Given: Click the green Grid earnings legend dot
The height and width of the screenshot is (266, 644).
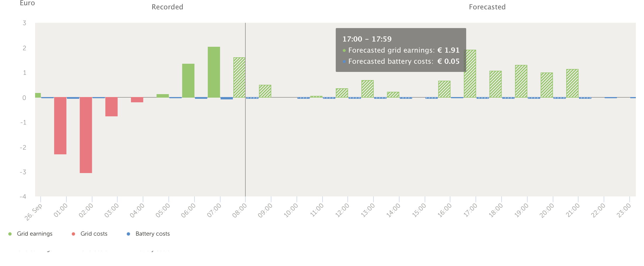Looking at the screenshot, I should [x=10, y=234].
